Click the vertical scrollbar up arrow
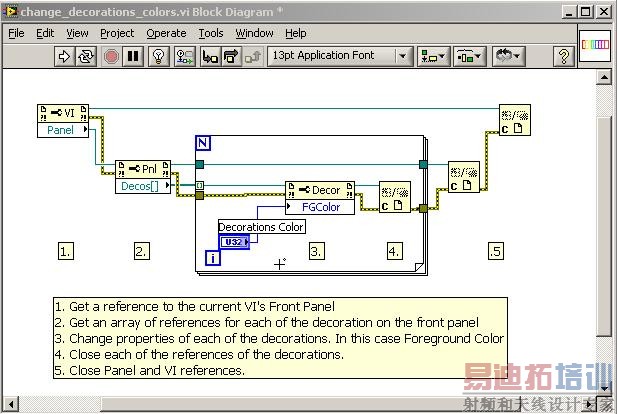617x414 pixels. tap(604, 77)
